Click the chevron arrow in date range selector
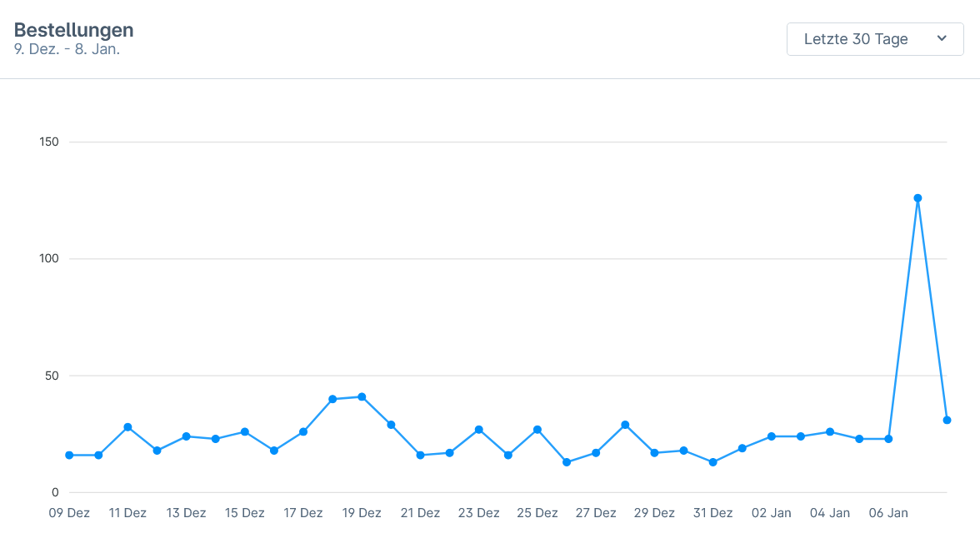Image resolution: width=980 pixels, height=543 pixels. pyautogui.click(x=942, y=38)
